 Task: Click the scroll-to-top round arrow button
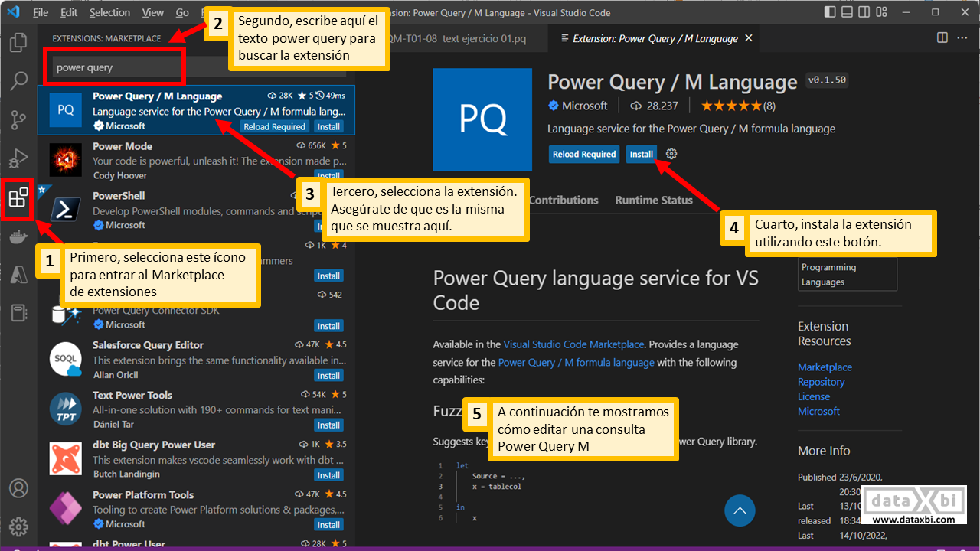[740, 510]
